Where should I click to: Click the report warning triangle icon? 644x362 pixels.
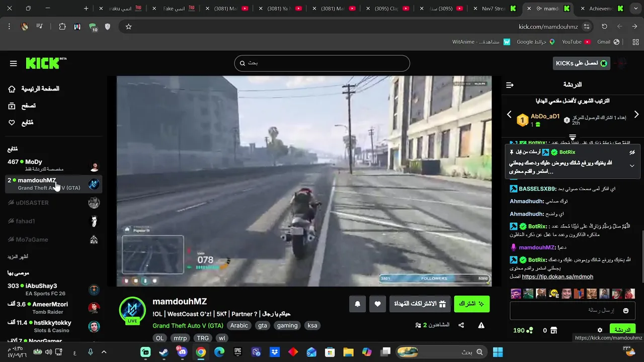point(481,325)
